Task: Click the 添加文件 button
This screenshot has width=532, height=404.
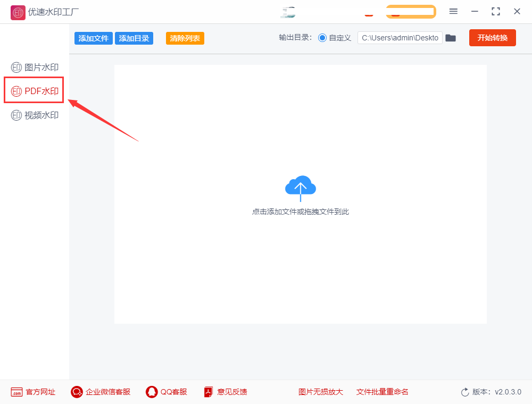Action: click(x=93, y=38)
